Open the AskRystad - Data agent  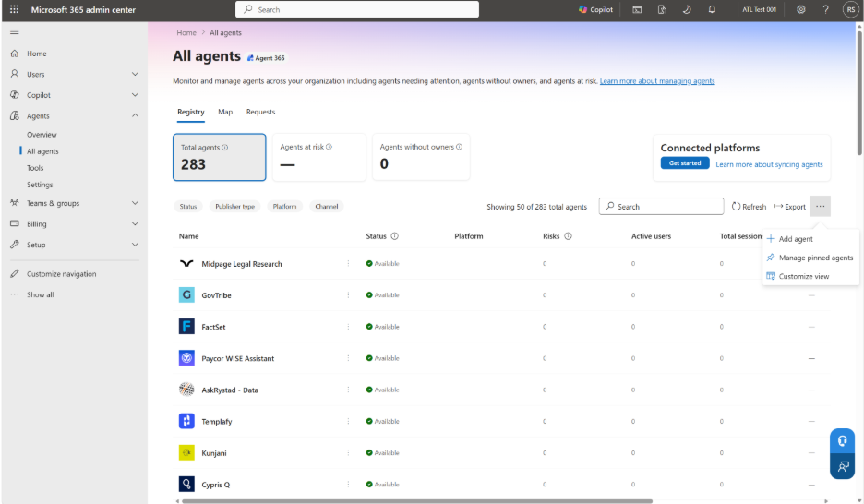230,390
